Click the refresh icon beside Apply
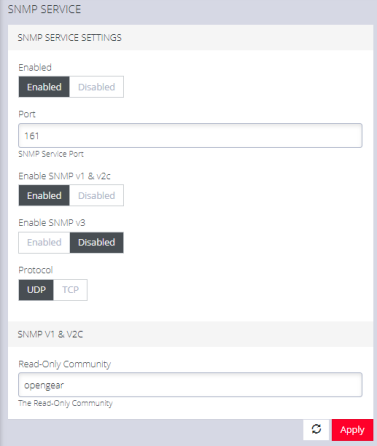Viewport: 377px width, 446px height. click(316, 429)
